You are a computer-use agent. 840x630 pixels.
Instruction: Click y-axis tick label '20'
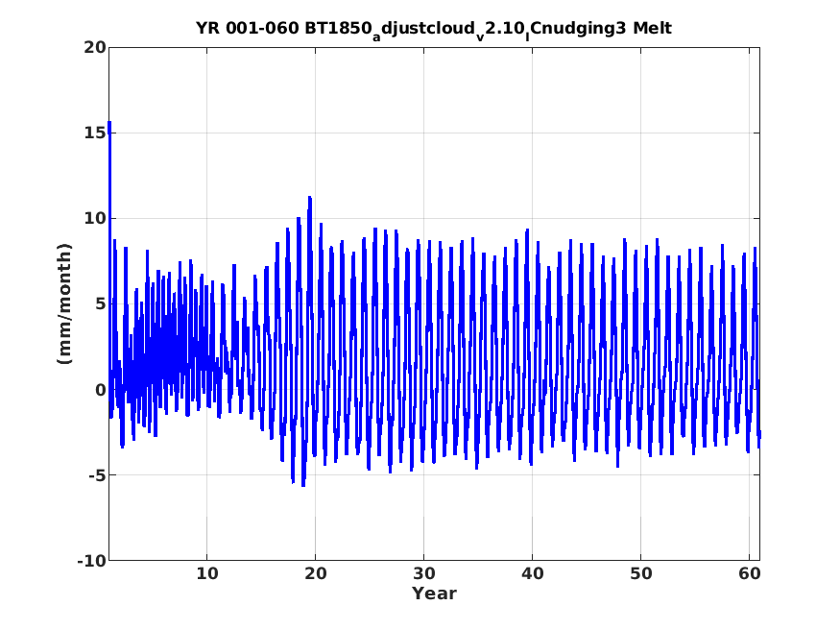[95, 47]
